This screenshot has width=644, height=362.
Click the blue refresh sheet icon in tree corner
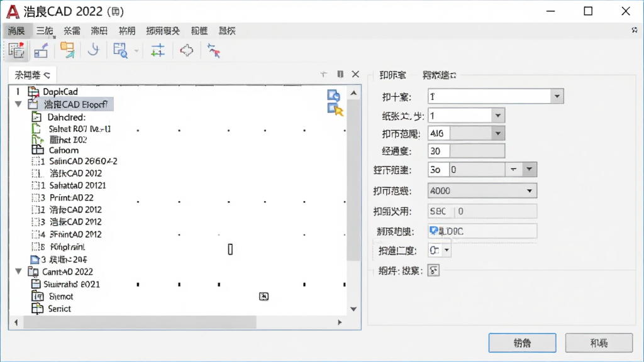pyautogui.click(x=333, y=96)
